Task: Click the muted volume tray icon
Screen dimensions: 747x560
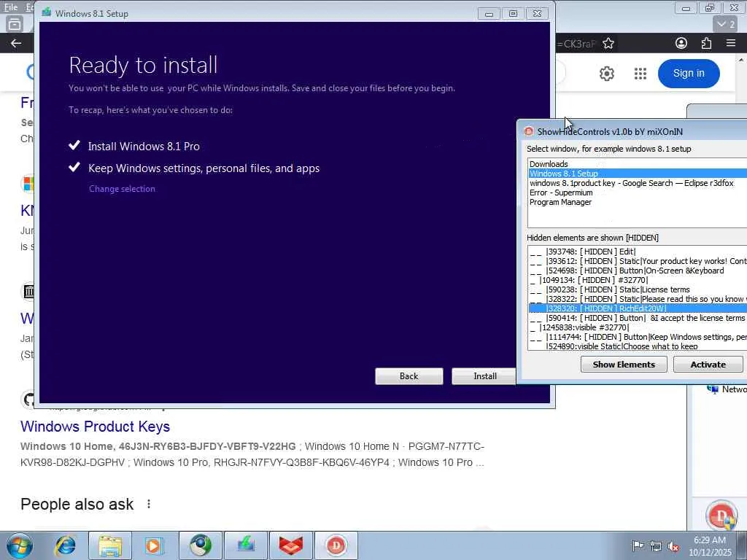Action: [x=673, y=546]
